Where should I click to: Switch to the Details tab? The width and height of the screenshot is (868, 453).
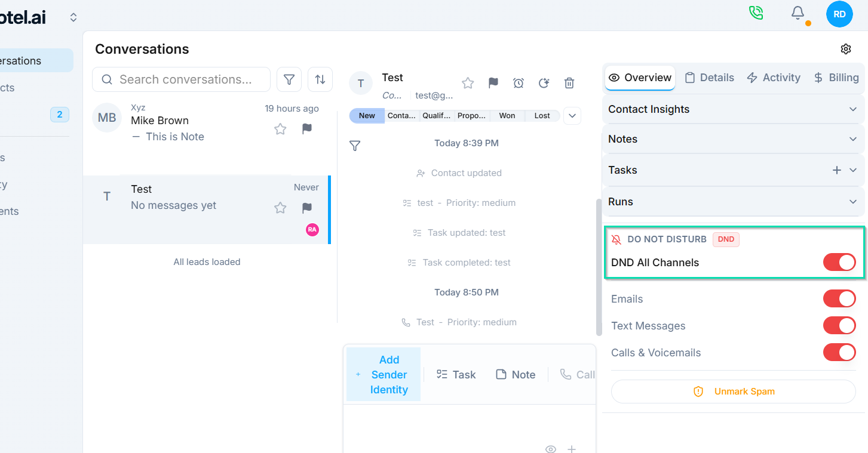point(709,78)
